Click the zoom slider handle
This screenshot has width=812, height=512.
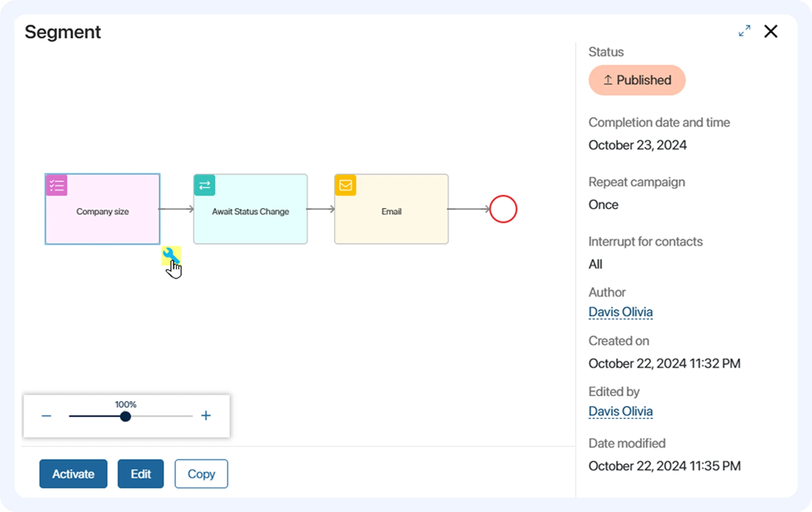coord(126,416)
